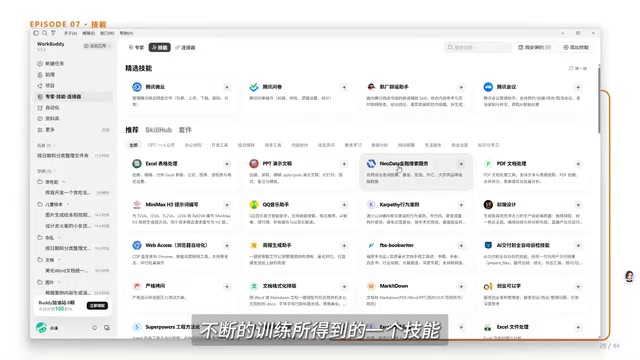Focus the skill search input field
Image resolution: width=640 pixels, height=360 pixels.
tap(478, 47)
